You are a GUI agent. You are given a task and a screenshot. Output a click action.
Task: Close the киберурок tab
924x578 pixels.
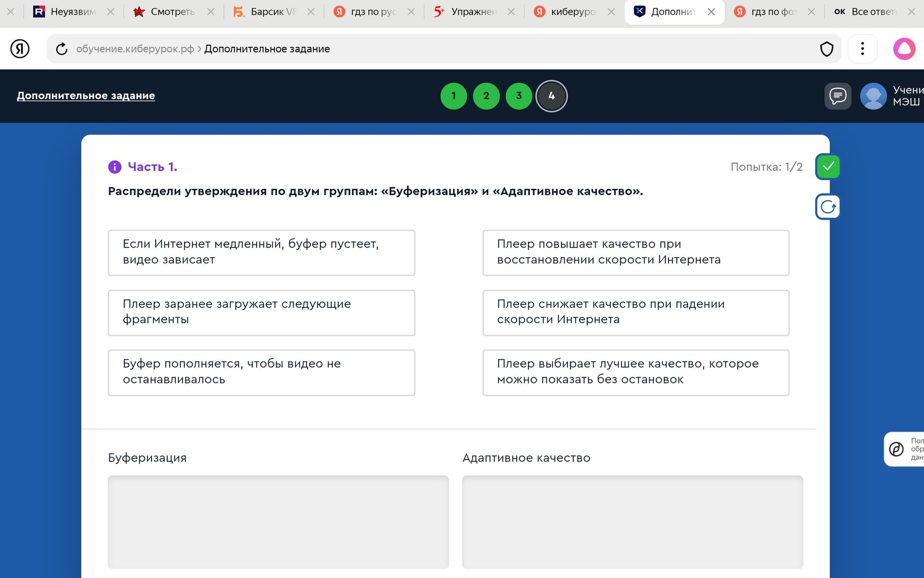pyautogui.click(x=611, y=12)
